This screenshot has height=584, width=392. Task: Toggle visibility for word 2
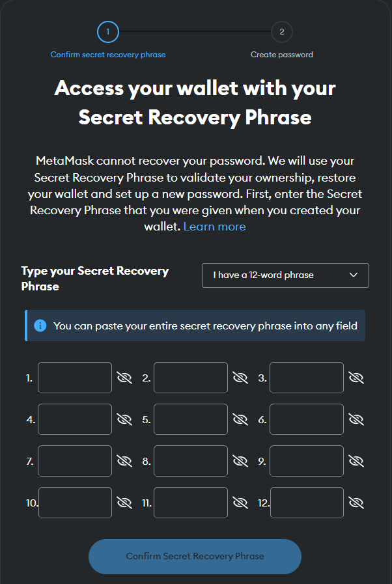[x=241, y=377]
